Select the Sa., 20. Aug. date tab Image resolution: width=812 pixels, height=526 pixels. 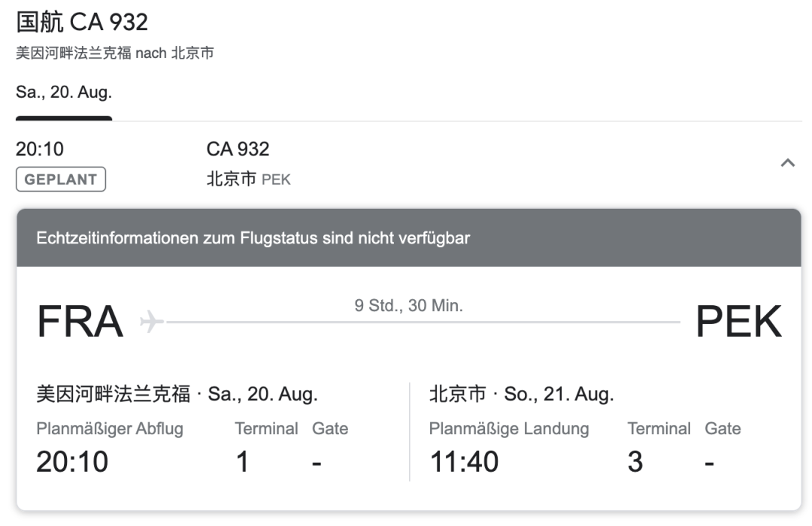64,93
